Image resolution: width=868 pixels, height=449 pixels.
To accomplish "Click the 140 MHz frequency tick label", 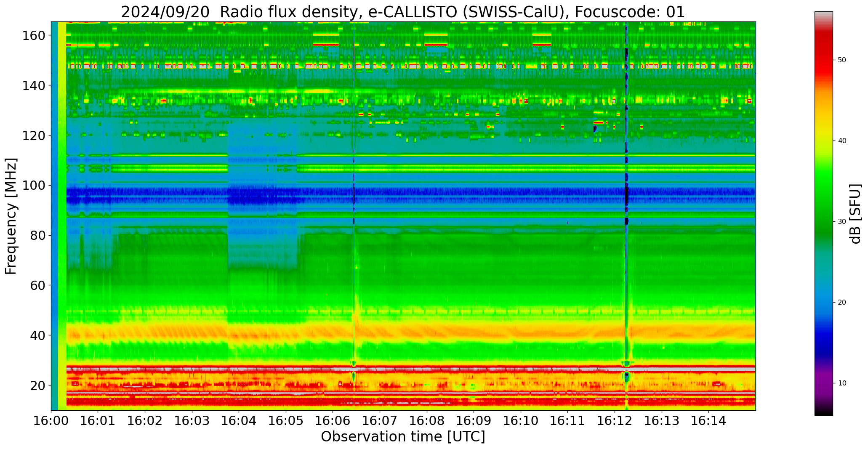I will [34, 85].
